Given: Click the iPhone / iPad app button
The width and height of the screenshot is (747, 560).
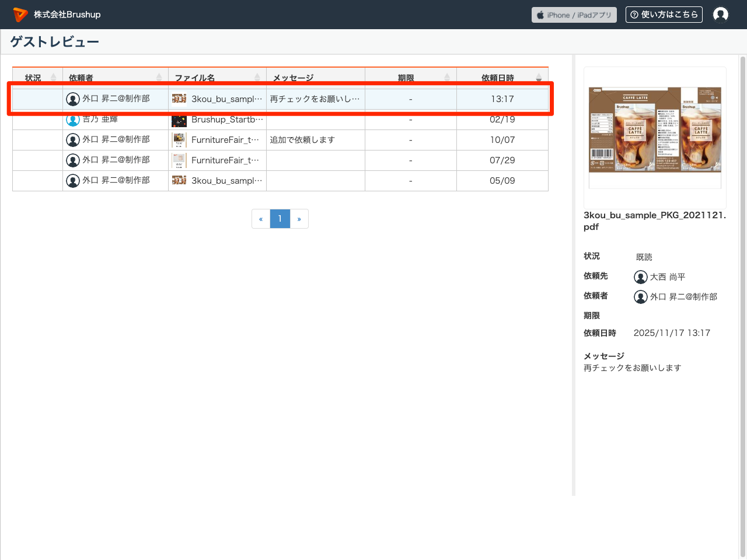Looking at the screenshot, I should point(574,15).
